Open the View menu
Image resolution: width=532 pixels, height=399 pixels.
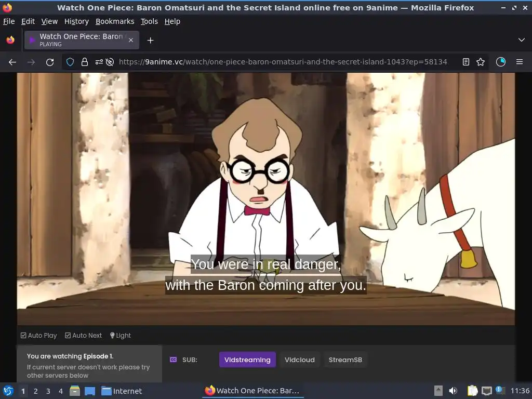point(49,21)
